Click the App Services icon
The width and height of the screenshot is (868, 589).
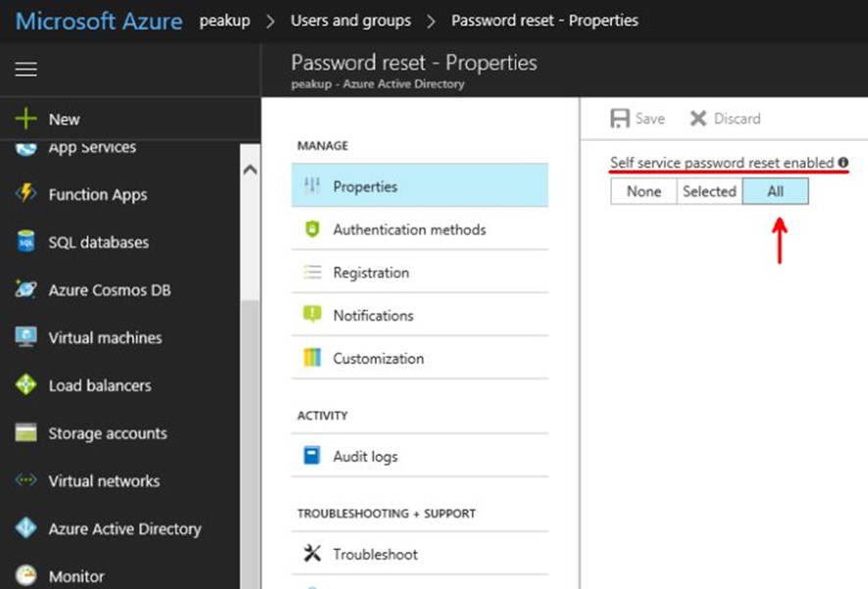26,149
